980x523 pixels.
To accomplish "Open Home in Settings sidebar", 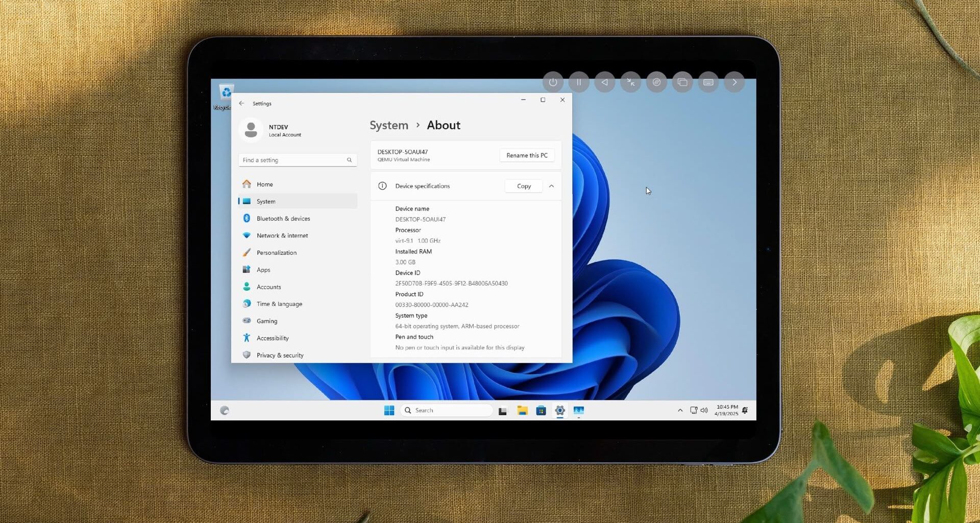I will click(298, 184).
